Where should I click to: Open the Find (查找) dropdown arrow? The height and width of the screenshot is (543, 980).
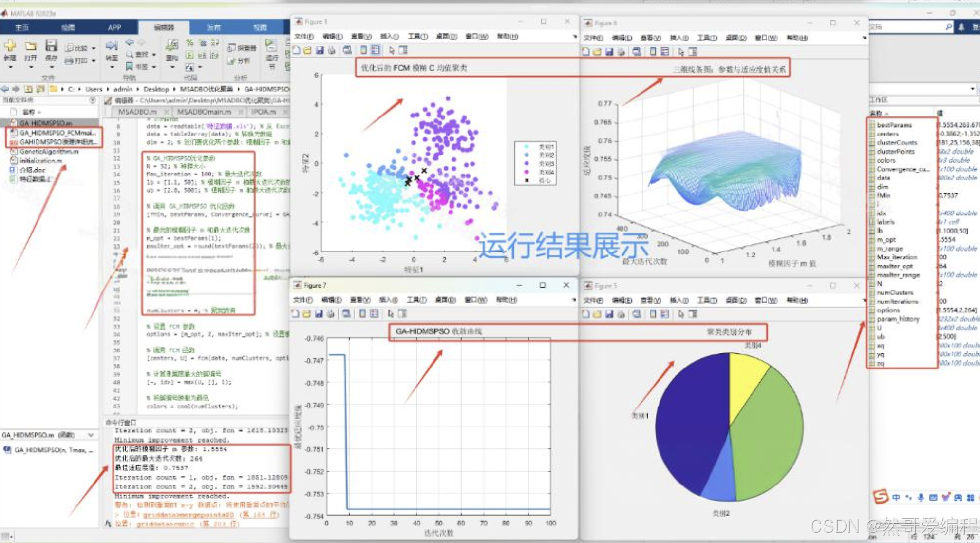pos(154,55)
